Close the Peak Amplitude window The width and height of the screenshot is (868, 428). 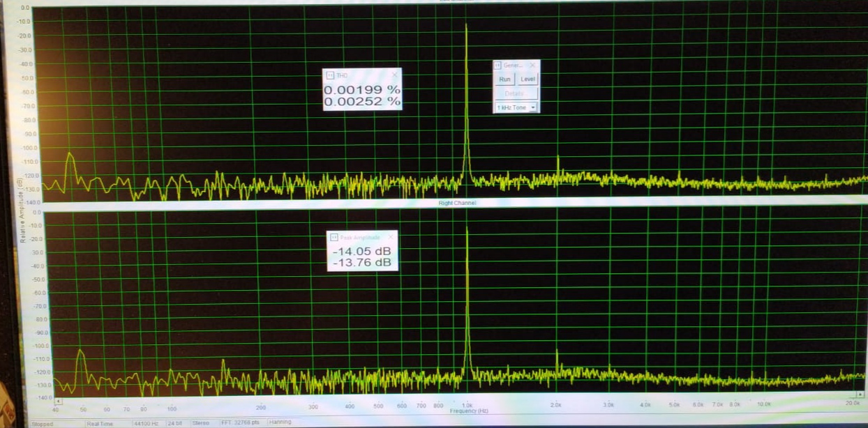click(x=391, y=237)
